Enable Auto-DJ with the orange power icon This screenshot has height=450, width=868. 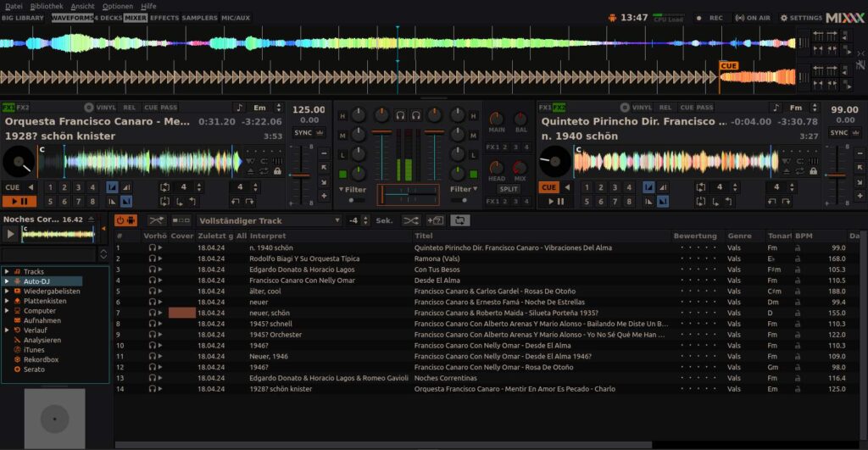(125, 220)
